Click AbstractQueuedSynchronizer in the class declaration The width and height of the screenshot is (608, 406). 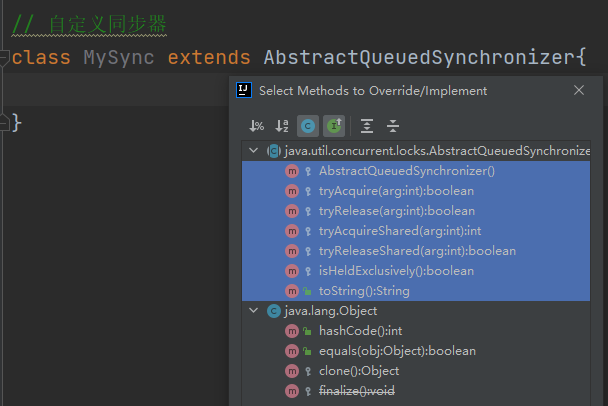click(419, 58)
